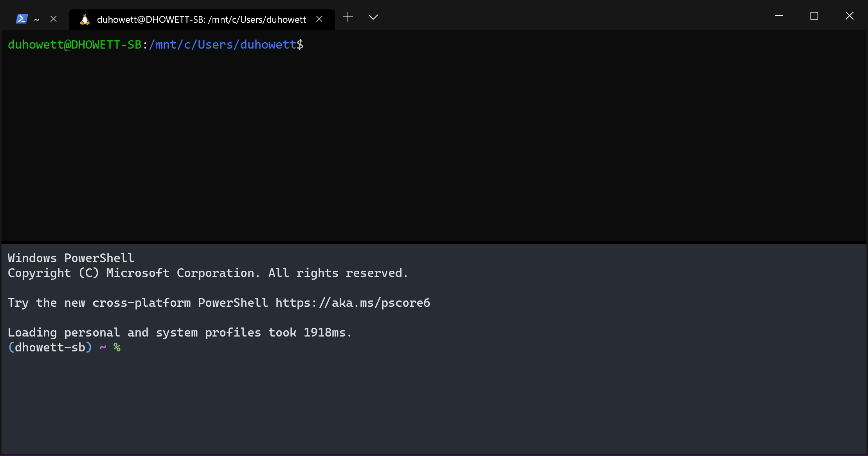Close the PowerShell tab with its X button
The height and width of the screenshot is (456, 868).
pos(54,18)
